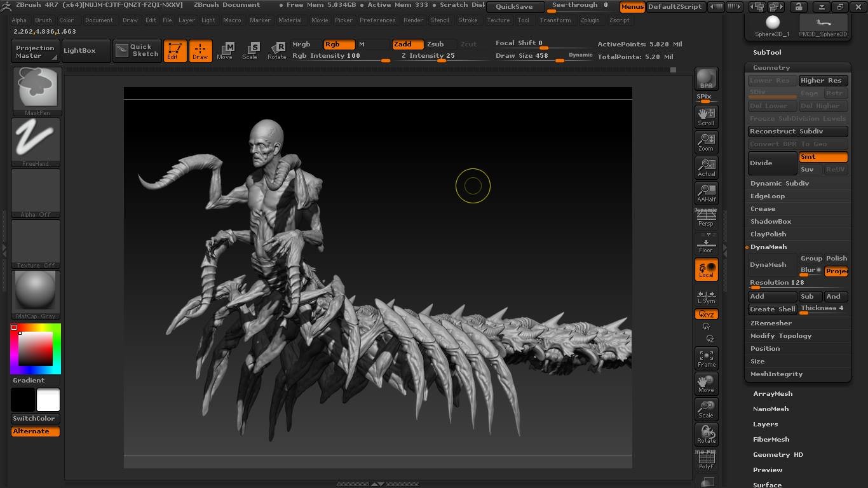This screenshot has width=868, height=488.
Task: Click DefaultZScript button
Action: pos(675,6)
